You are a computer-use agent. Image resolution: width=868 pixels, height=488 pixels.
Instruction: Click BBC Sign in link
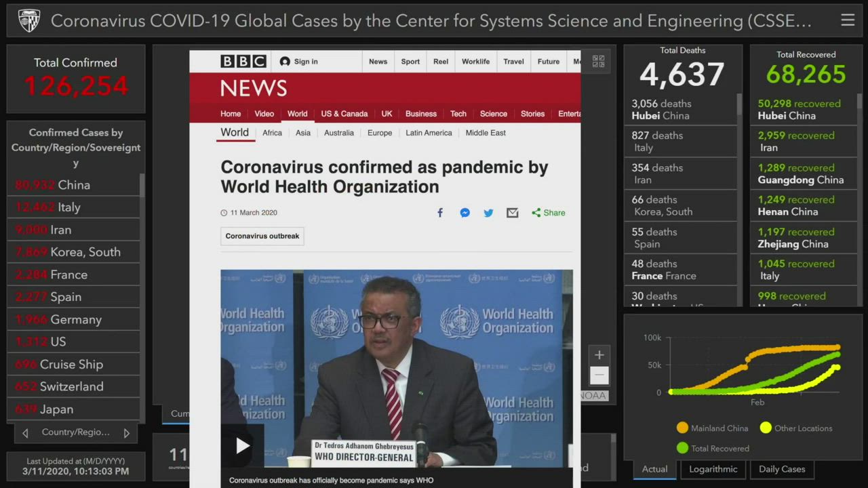pos(299,62)
